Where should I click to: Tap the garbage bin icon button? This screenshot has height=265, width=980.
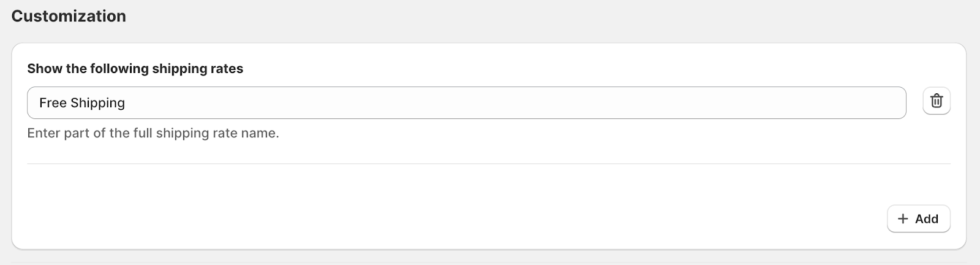pos(936,101)
